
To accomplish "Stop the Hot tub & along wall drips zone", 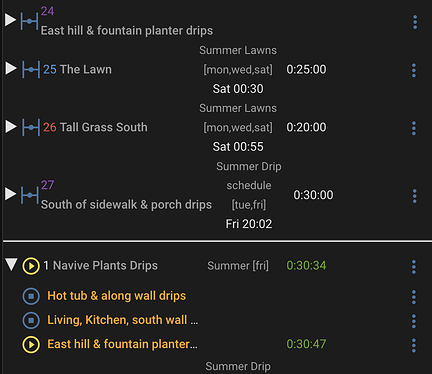I will [31, 296].
